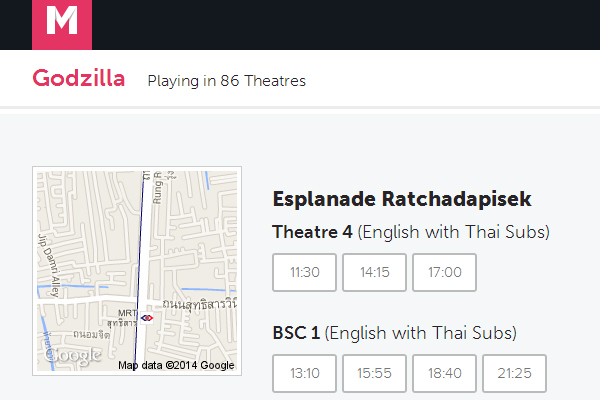
Task: Select the Esplanade Ratchadapisek theatre heading
Action: coord(401,198)
